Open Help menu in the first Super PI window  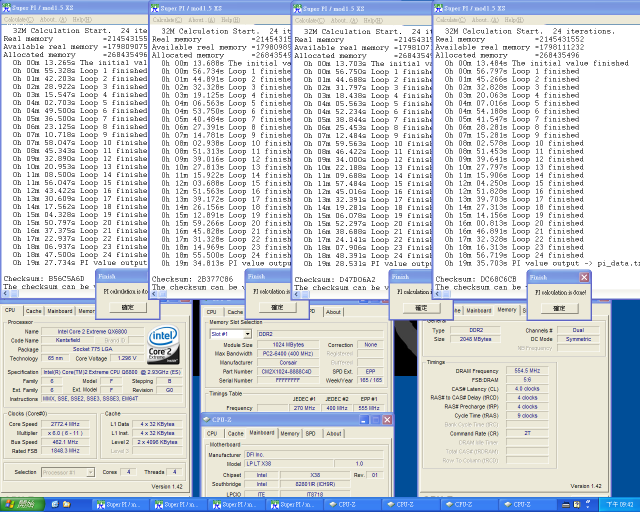(x=82, y=20)
